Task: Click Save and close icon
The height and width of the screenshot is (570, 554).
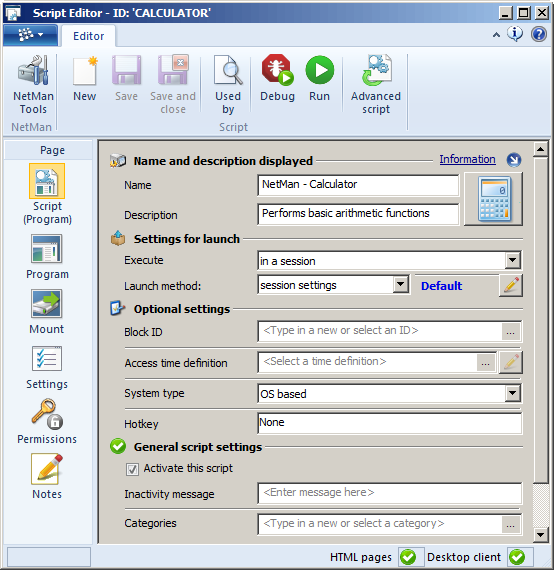Action: (173, 70)
